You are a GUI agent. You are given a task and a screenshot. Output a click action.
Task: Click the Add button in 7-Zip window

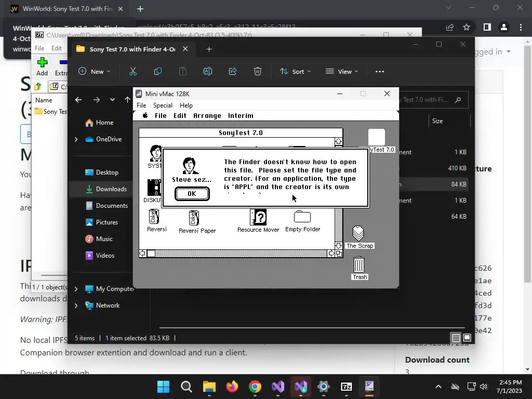point(42,66)
